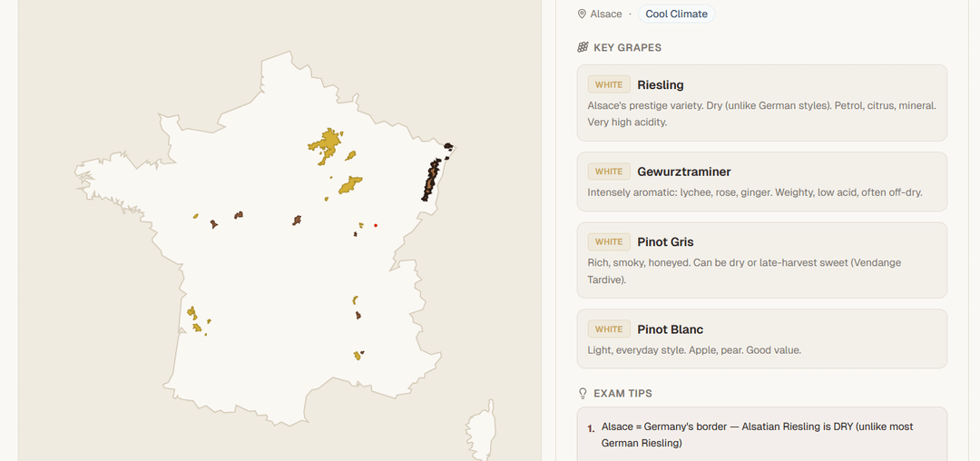The height and width of the screenshot is (461, 980).
Task: Click the WHITE tag on the Pinot Blanc card
Action: [x=609, y=329]
